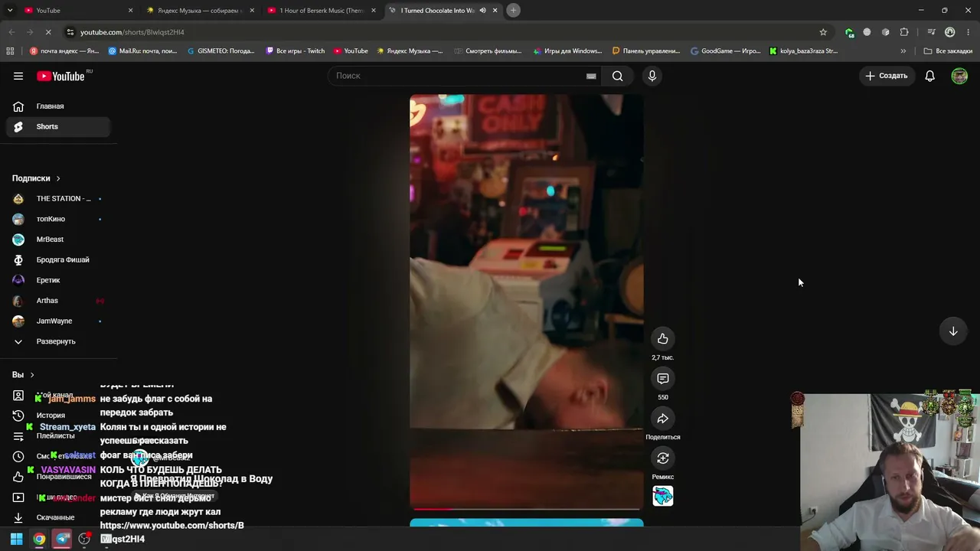The height and width of the screenshot is (551, 980).
Task: Click the search magnifier button
Action: click(x=617, y=76)
